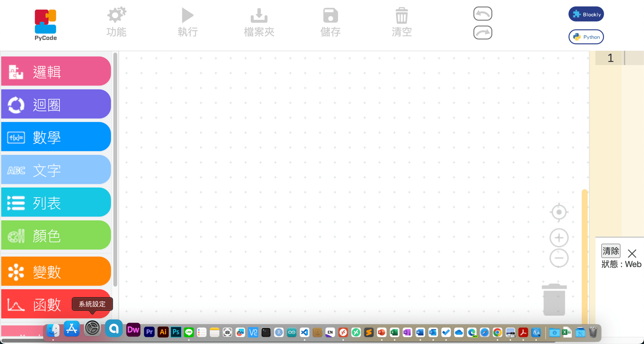Close the console panel with X

pos(632,254)
